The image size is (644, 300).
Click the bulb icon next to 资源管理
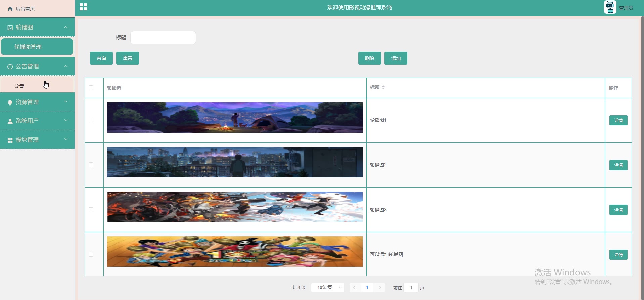[10, 102]
